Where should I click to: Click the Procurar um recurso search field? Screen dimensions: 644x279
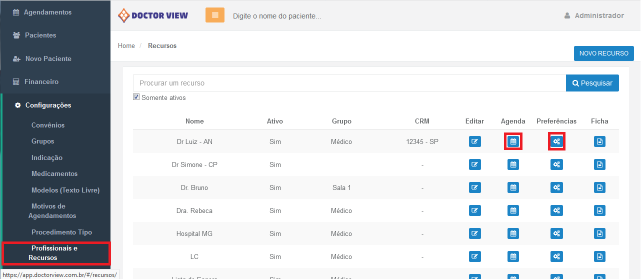(x=349, y=83)
